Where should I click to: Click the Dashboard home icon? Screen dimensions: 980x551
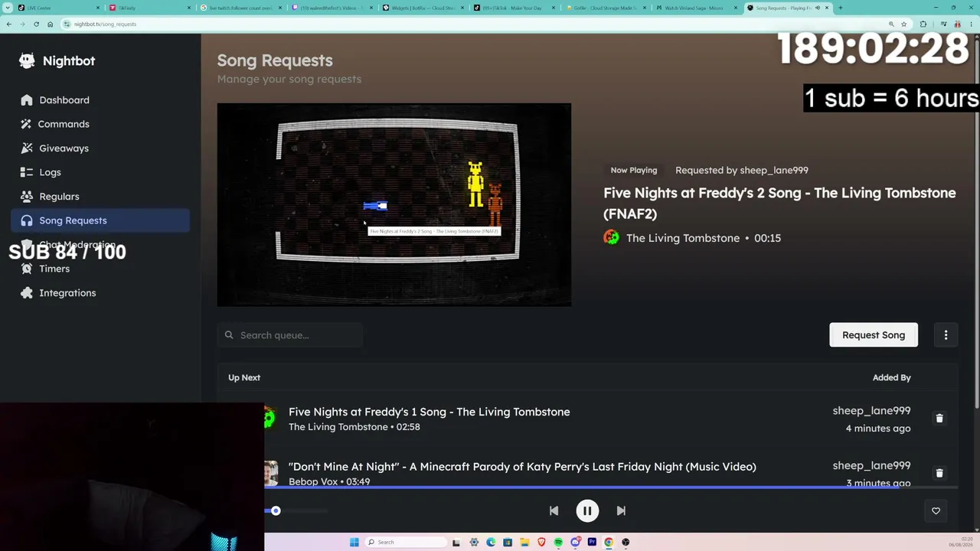click(27, 100)
